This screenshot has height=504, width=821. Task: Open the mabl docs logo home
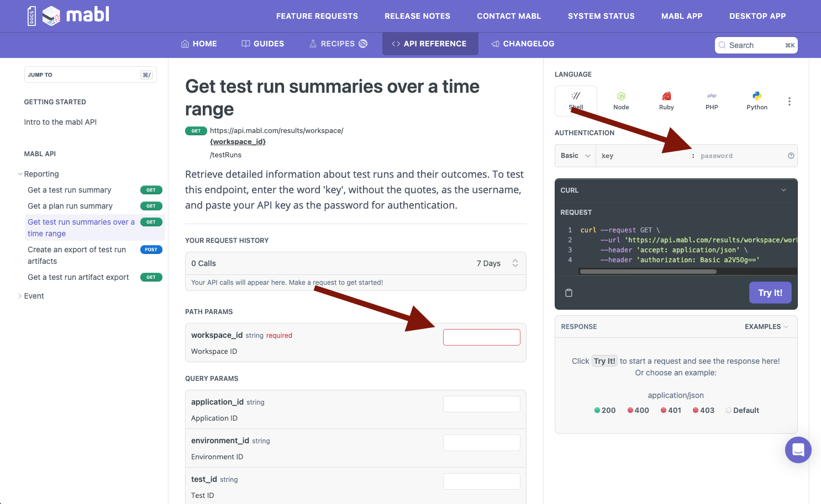click(x=68, y=15)
